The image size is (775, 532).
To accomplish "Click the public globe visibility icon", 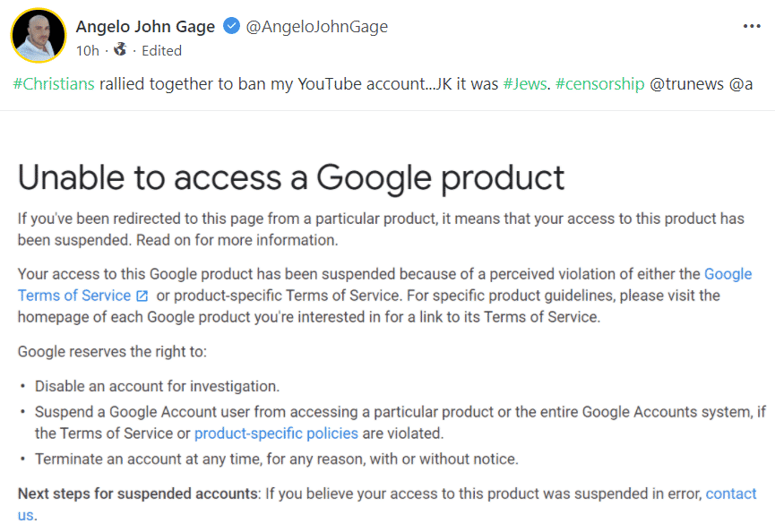I will [x=120, y=49].
